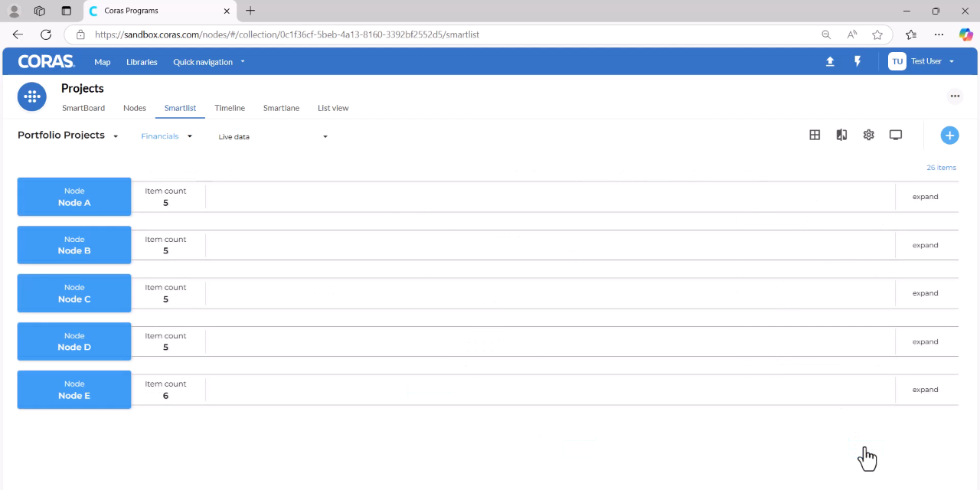Reload the page with refresh icon
The height and width of the screenshot is (490, 980).
(46, 34)
